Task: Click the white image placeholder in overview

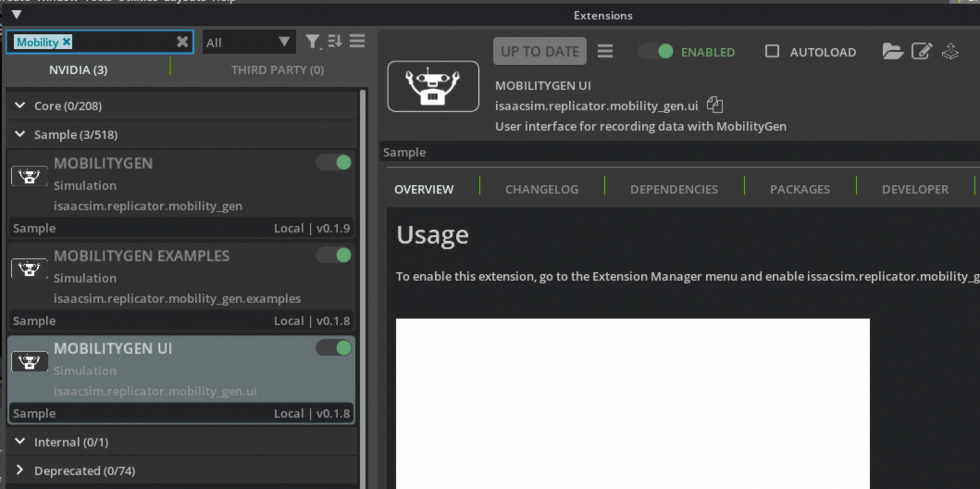Action: point(633,403)
